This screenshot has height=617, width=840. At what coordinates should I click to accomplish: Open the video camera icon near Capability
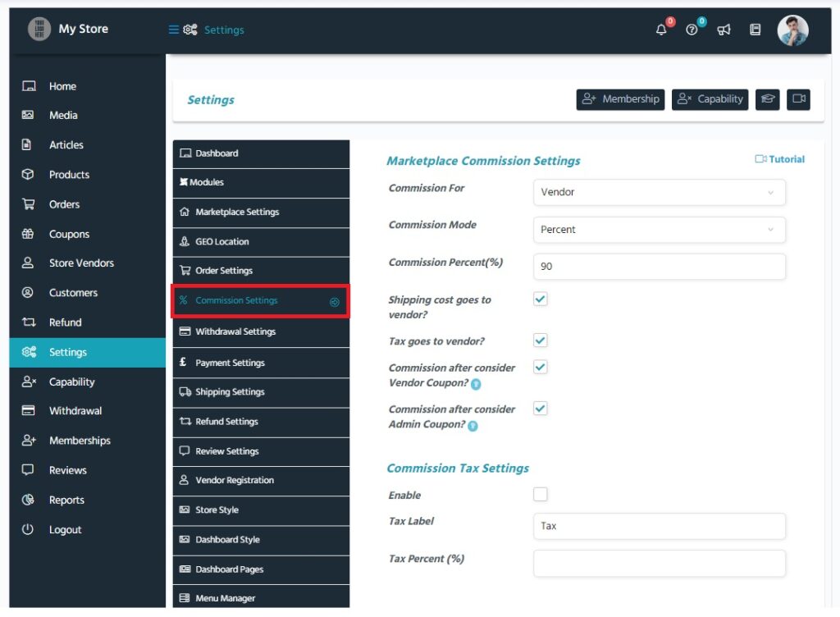pyautogui.click(x=798, y=99)
